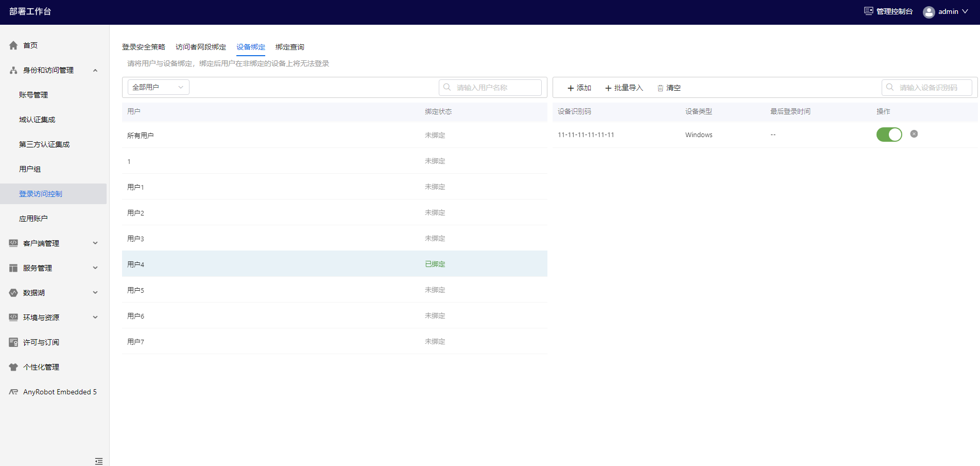Open 域认证集成 in the sidebar
The image size is (980, 466).
[37, 120]
